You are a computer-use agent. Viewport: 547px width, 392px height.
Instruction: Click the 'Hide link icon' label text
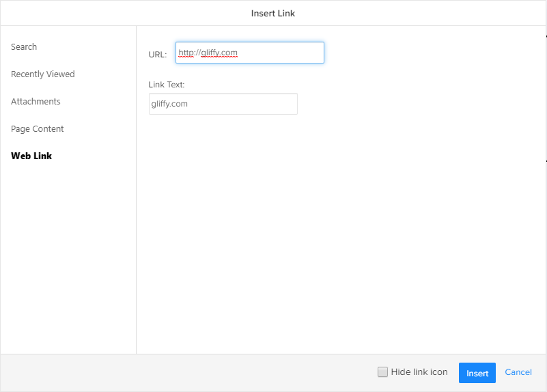click(419, 372)
